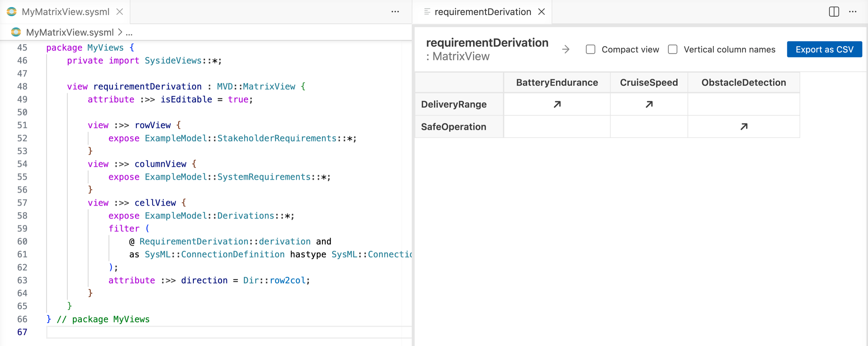The width and height of the screenshot is (868, 346).
Task: Split the editor with the layout icon
Action: point(834,12)
